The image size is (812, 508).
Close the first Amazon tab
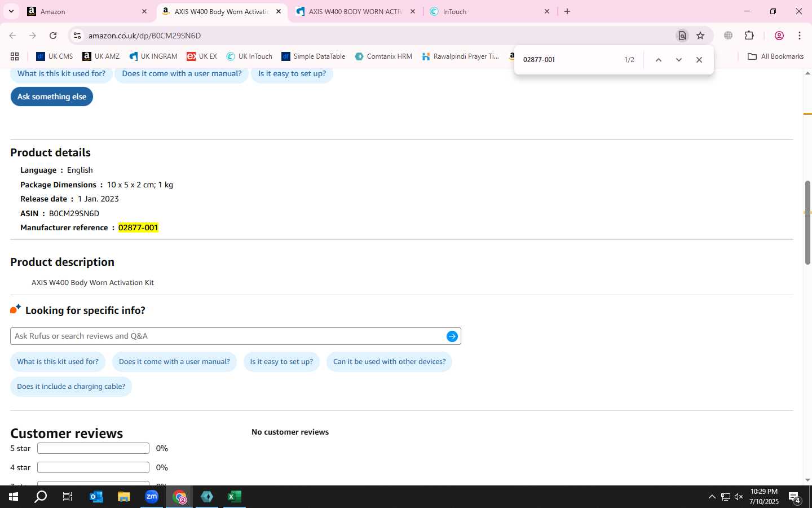point(144,11)
